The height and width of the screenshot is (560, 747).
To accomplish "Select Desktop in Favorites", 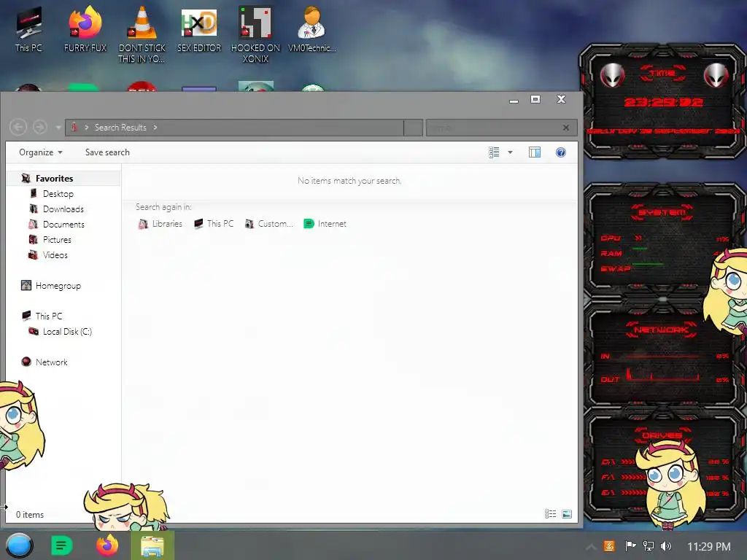I will click(x=58, y=194).
